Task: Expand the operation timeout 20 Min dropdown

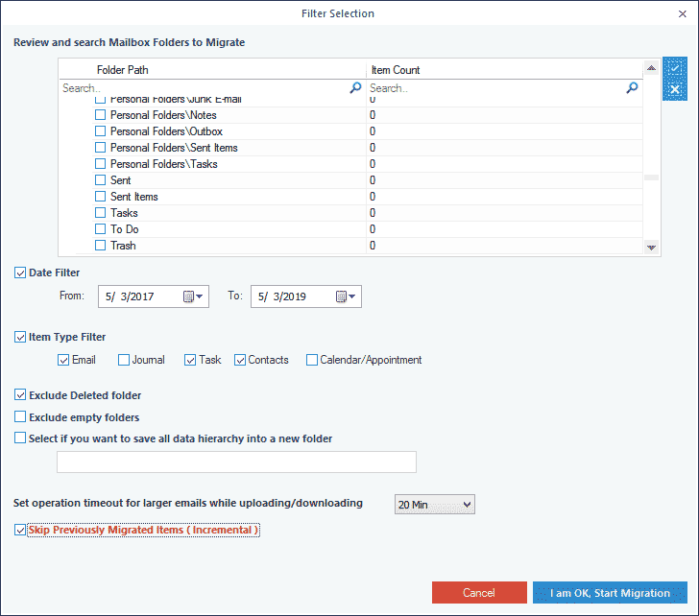Action: pyautogui.click(x=435, y=504)
